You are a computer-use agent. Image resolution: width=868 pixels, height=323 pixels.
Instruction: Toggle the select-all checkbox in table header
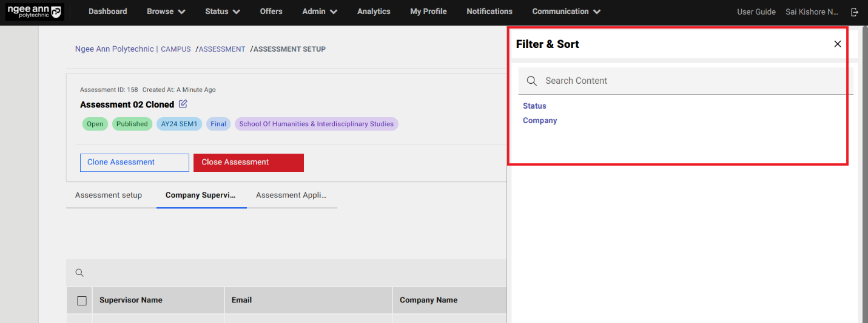[82, 300]
